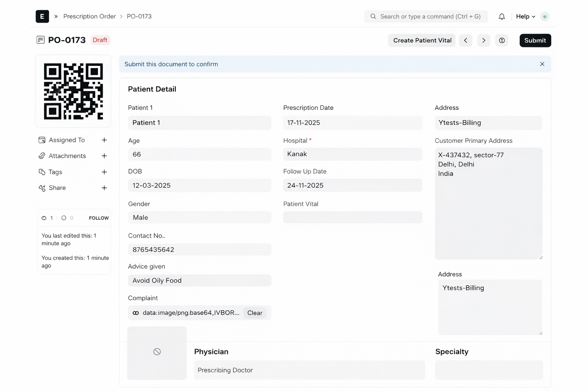Click the DOB field 12-03-2025
The height and width of the screenshot is (392, 588).
click(x=199, y=185)
